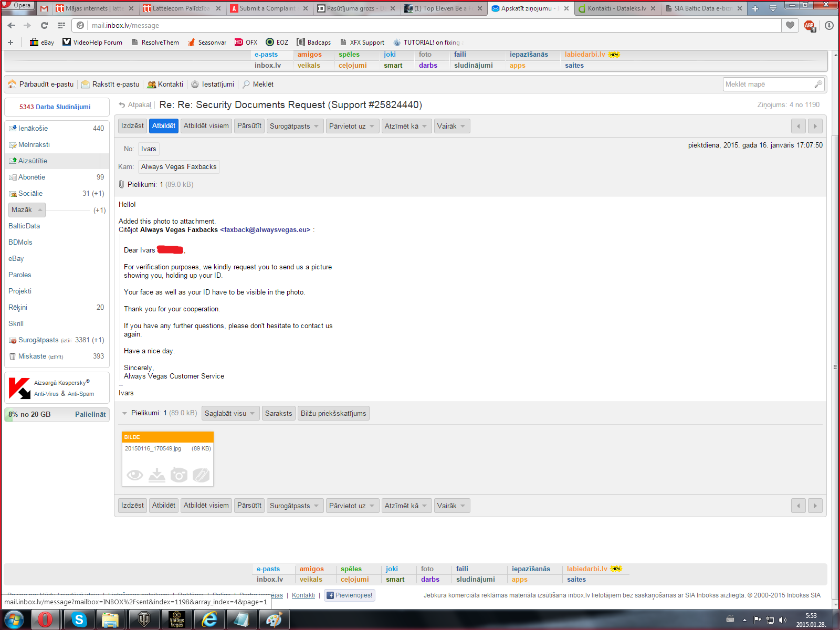Click the volume tray icon
The height and width of the screenshot is (630, 840).
click(x=783, y=620)
